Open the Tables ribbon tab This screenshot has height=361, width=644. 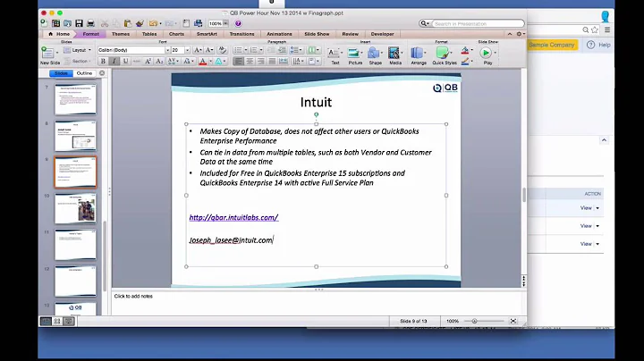[149, 34]
